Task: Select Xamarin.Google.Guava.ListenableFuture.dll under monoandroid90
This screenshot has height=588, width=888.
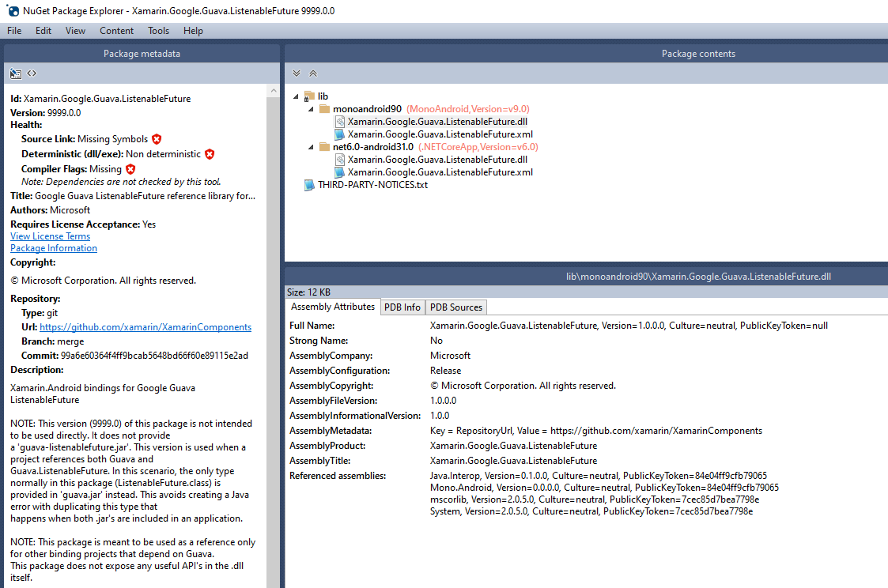Action: (437, 122)
